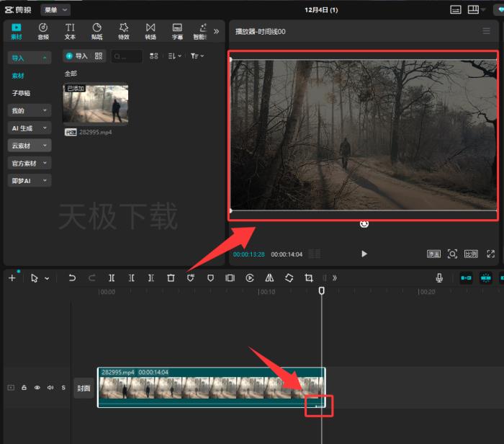Select the split clip tool
Screen dimensions: 504x444
pyautogui.click(x=112, y=277)
